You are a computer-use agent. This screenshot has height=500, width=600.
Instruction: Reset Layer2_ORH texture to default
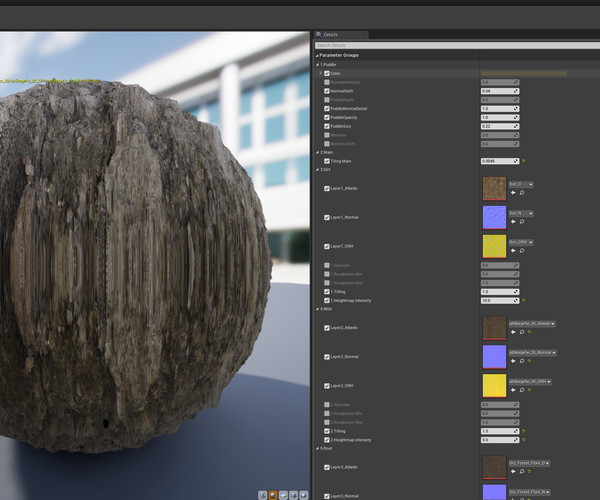tap(530, 390)
